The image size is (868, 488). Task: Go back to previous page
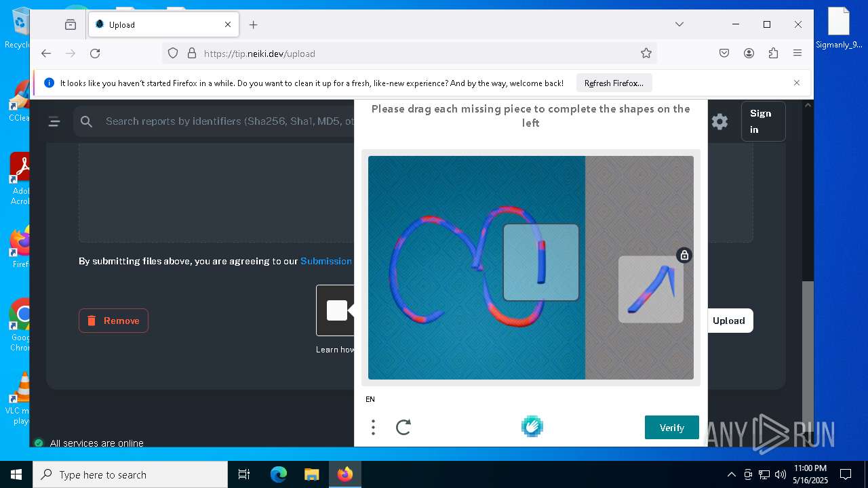tap(46, 53)
